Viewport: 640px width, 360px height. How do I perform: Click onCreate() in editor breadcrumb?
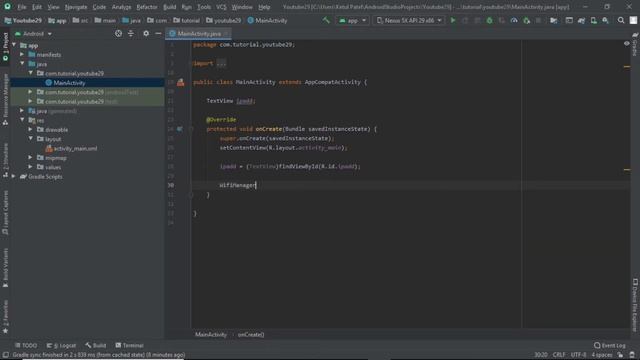251,334
